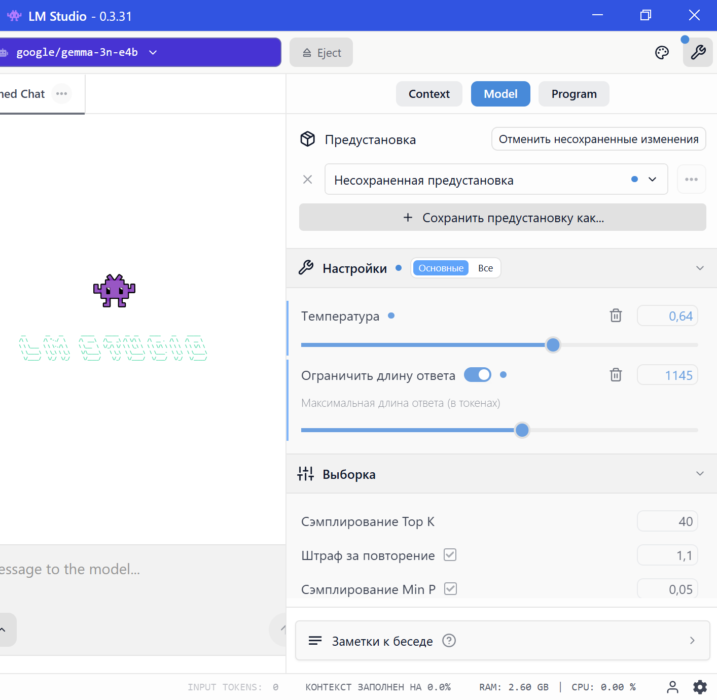Expand the Заметки к беседе panel
This screenshot has width=717, height=700.
pyautogui.click(x=503, y=641)
